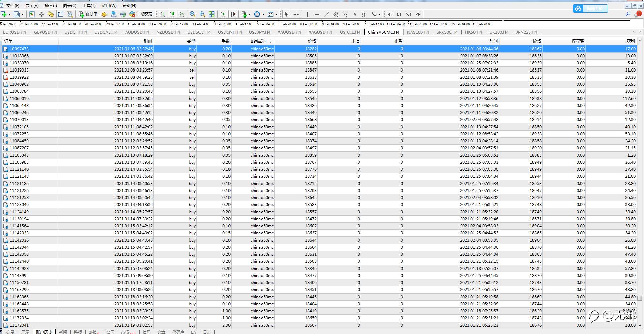Screen dimensions: 644x334
Task: Expand the indicators dropdown arrow
Action: point(250,14)
